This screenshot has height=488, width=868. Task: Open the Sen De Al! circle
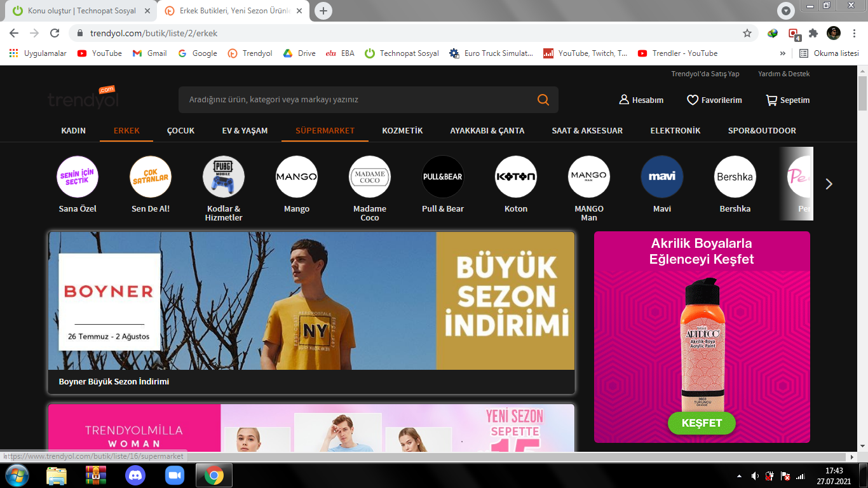pyautogui.click(x=151, y=177)
